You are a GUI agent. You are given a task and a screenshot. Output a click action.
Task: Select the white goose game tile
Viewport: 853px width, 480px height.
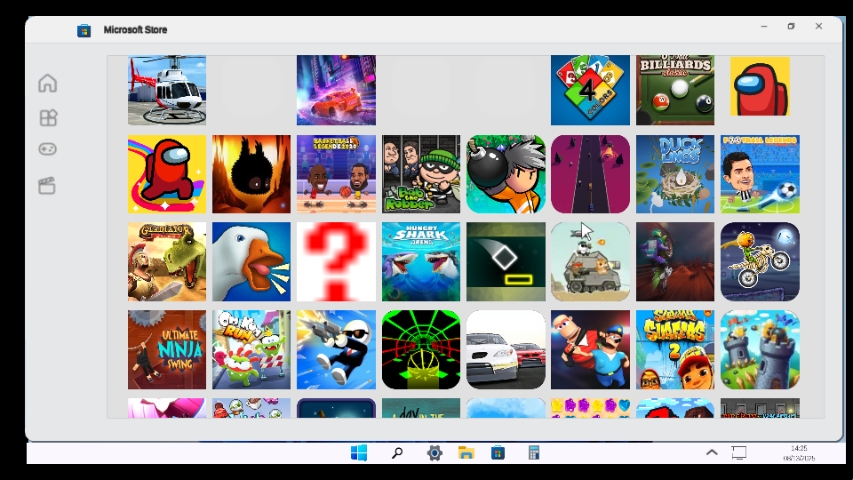[x=251, y=262]
